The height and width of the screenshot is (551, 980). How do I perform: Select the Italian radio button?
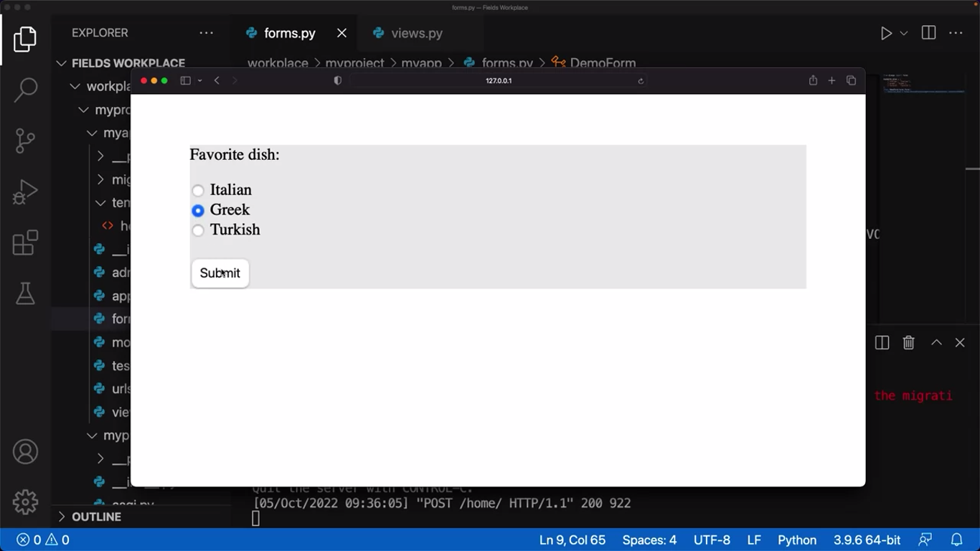click(198, 191)
